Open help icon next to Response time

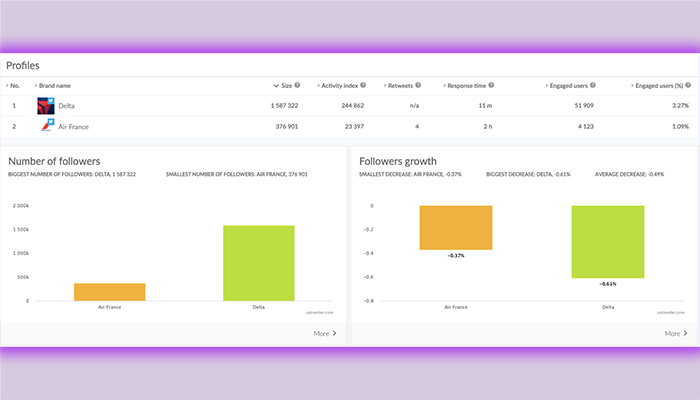(x=491, y=85)
